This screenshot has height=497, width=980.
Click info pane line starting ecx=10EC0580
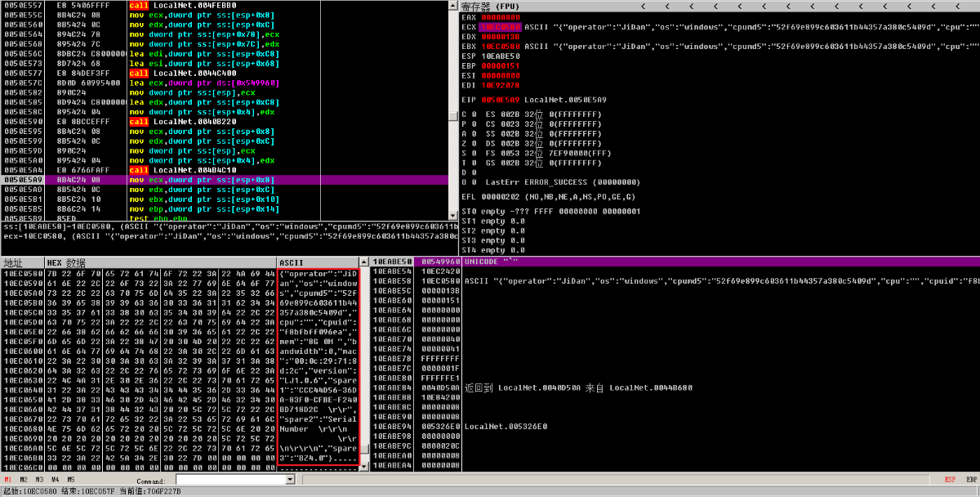[x=229, y=236]
